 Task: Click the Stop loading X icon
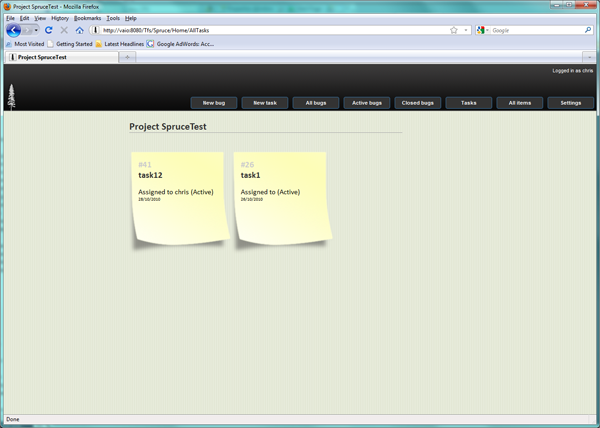coord(64,30)
